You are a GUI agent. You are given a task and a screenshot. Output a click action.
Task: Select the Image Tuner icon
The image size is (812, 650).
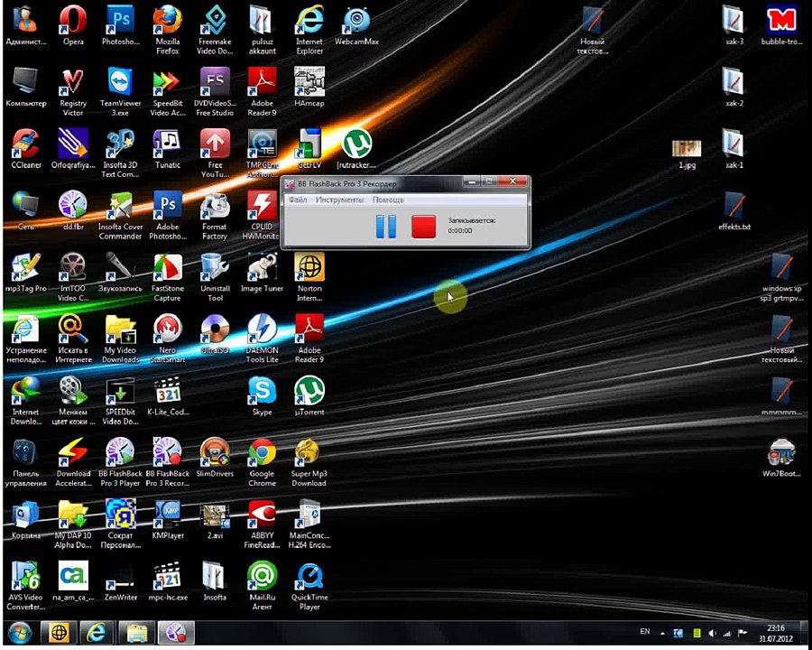pos(262,273)
